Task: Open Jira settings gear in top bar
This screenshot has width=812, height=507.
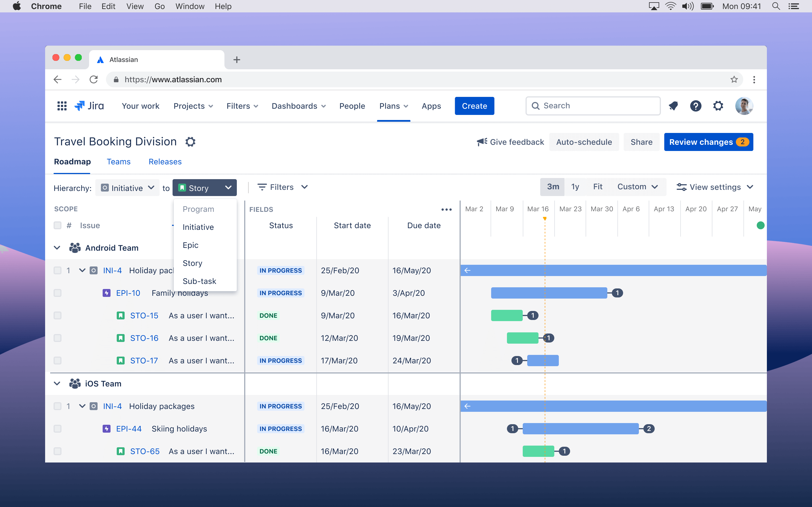Action: pyautogui.click(x=718, y=106)
